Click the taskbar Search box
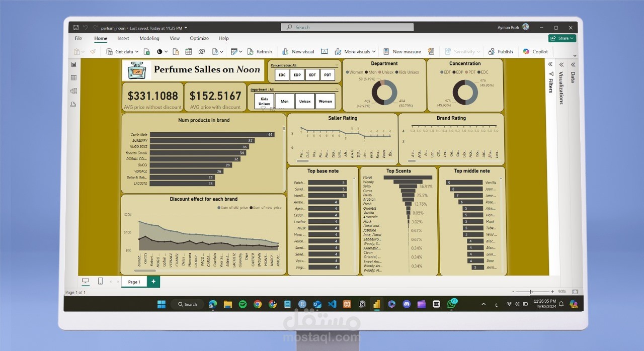This screenshot has width=644, height=351. click(x=187, y=304)
